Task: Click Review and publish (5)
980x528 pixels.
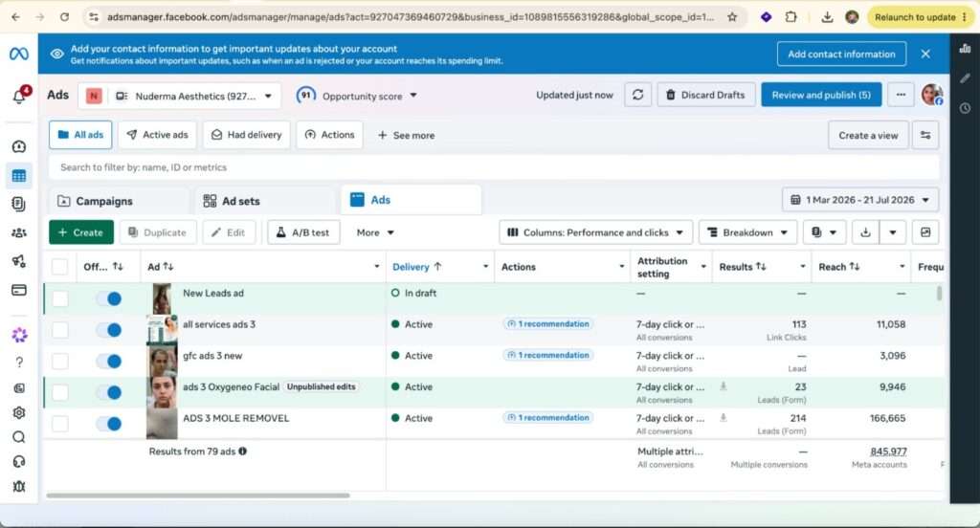Action: (x=821, y=95)
